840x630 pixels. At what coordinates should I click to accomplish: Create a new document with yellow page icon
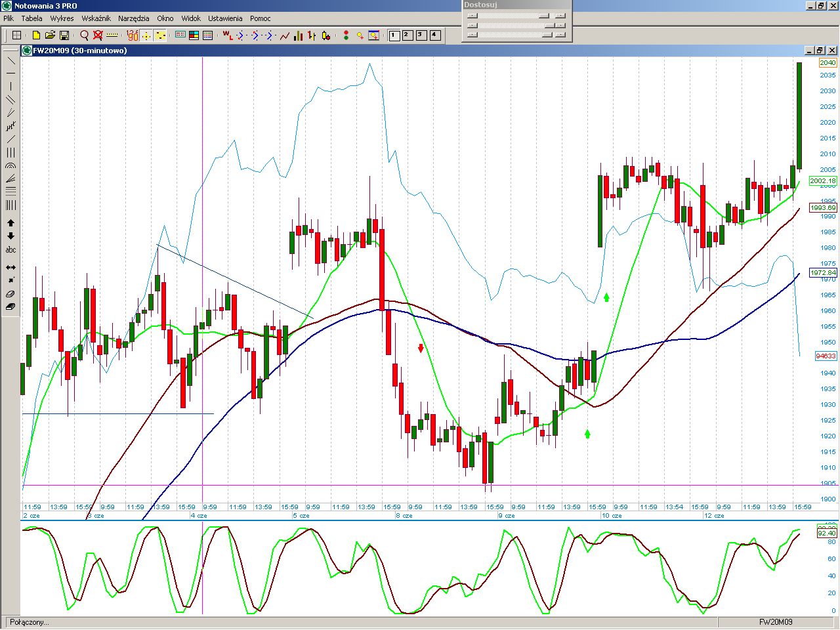(x=36, y=35)
